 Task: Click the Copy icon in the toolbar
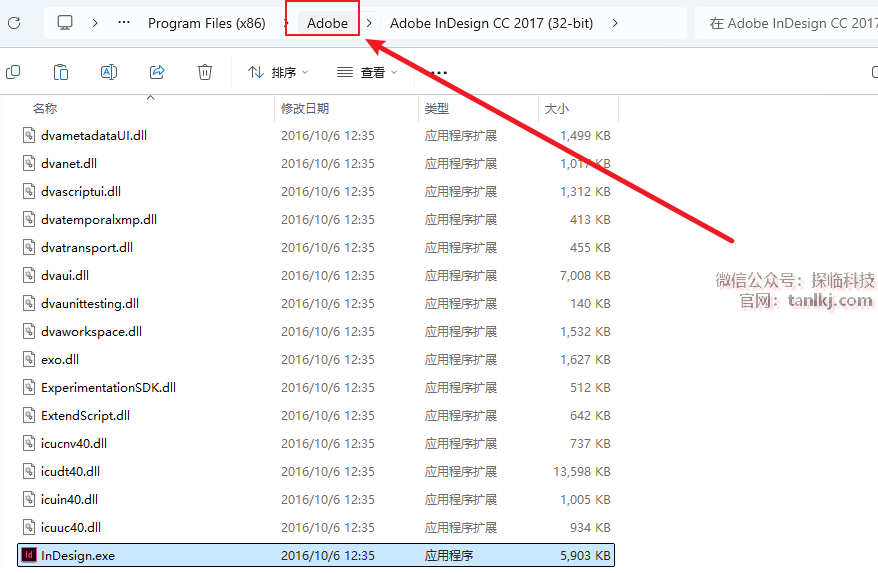point(13,72)
